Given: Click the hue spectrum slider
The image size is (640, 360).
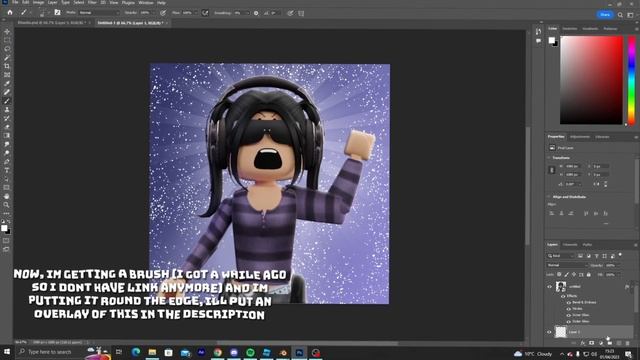Looking at the screenshot, I should point(631,80).
